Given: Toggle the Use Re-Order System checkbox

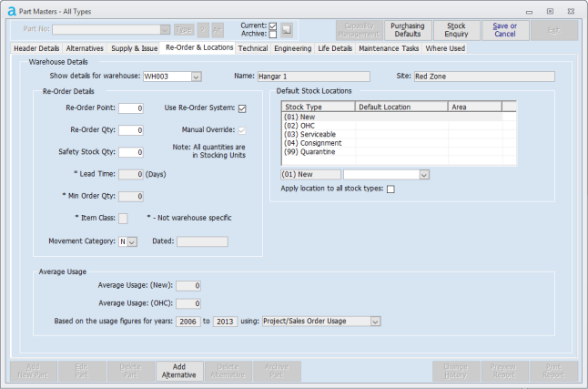Looking at the screenshot, I should [x=242, y=108].
